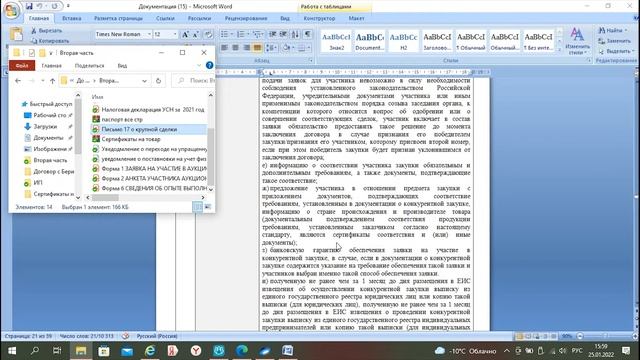Refresh the Explorer folder view

coord(158,81)
